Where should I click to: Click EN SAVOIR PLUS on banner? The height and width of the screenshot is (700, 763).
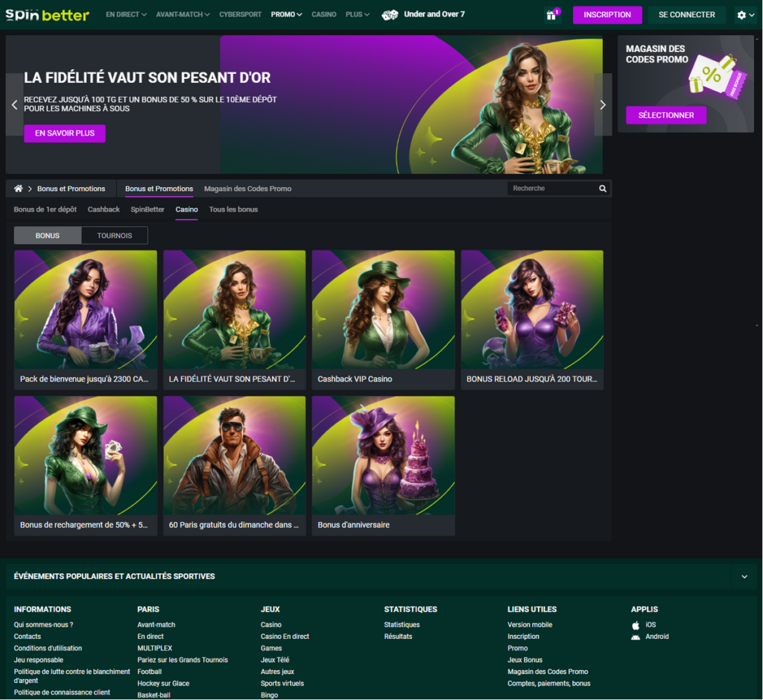pyautogui.click(x=65, y=133)
